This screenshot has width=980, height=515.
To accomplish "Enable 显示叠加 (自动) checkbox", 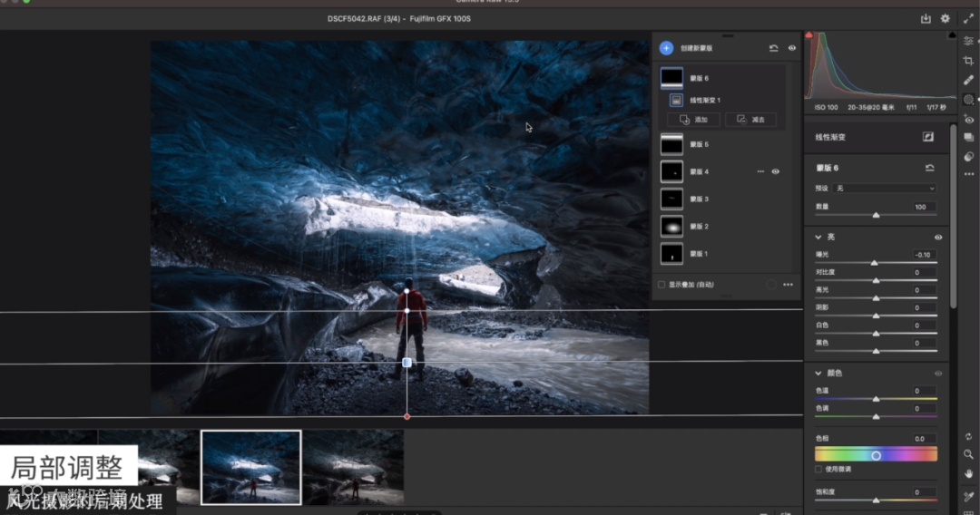I will [x=661, y=285].
